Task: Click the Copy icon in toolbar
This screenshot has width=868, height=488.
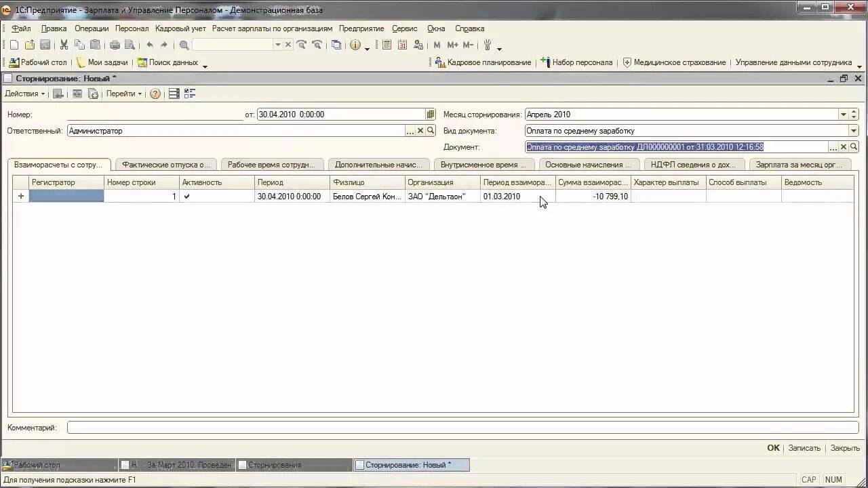Action: (79, 45)
